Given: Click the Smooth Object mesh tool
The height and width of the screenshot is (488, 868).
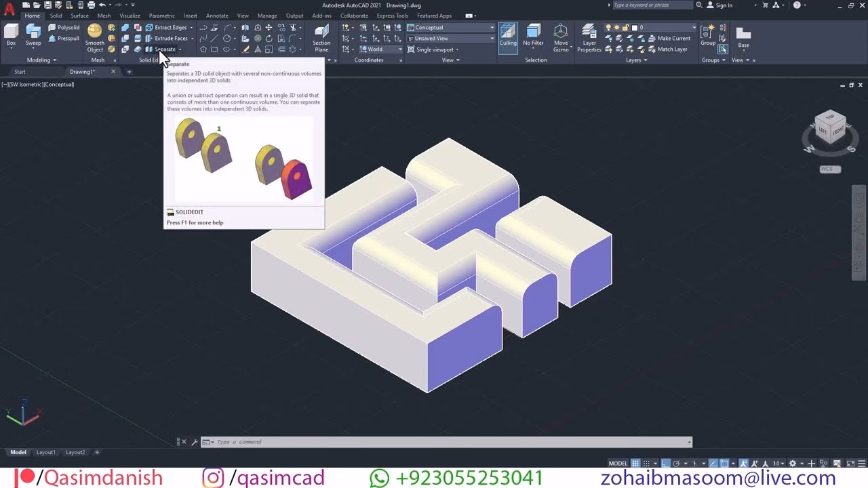Looking at the screenshot, I should point(95,38).
